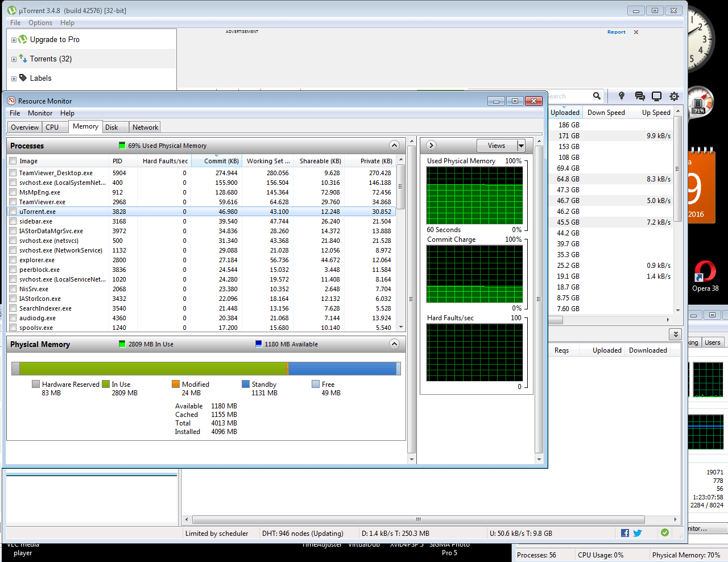Sort by the Commit (KB) column header
728x562 pixels.
217,161
